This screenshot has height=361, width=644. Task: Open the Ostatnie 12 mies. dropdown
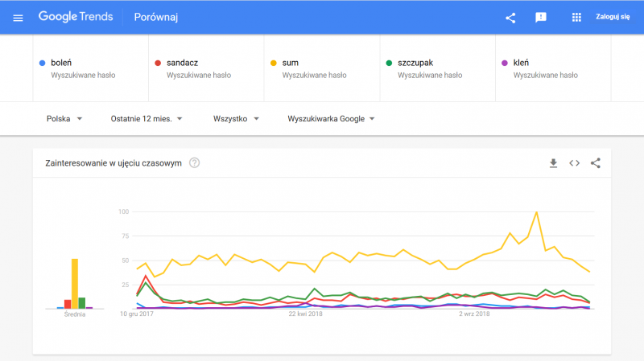coord(147,119)
